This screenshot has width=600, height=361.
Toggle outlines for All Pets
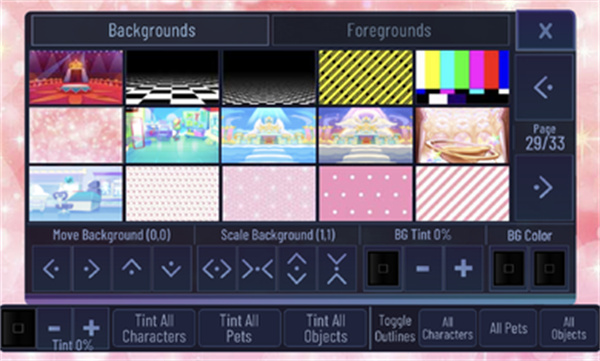(508, 328)
